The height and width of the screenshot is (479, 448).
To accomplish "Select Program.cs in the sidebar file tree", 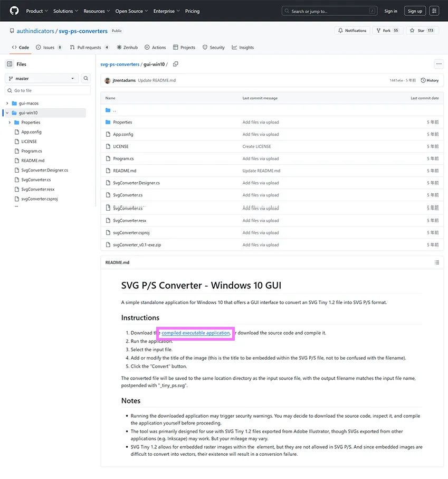I will click(x=32, y=151).
